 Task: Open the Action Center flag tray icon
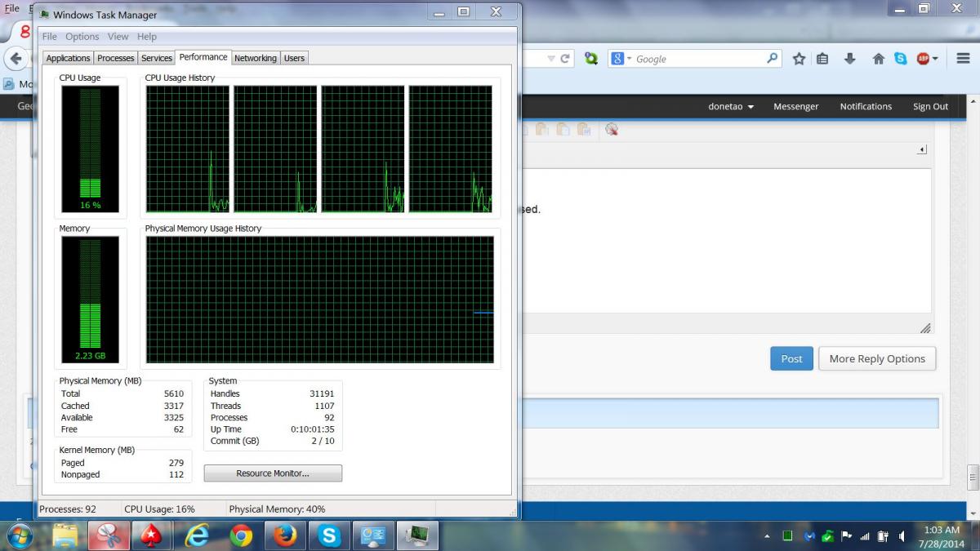(x=847, y=536)
